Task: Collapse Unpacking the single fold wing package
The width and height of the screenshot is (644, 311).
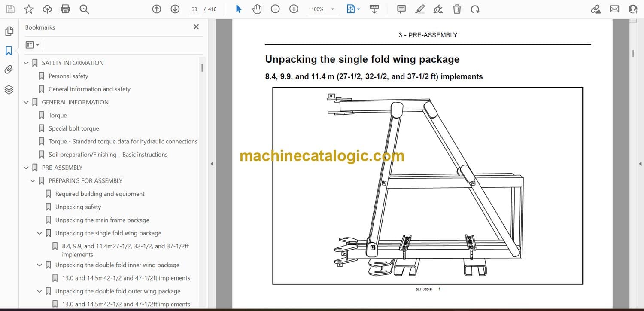Action: coord(40,233)
